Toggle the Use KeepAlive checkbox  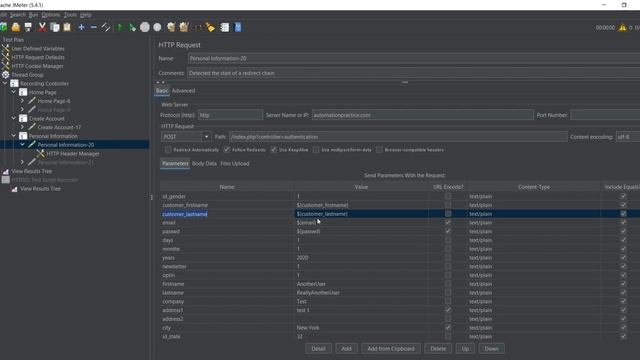(273, 150)
